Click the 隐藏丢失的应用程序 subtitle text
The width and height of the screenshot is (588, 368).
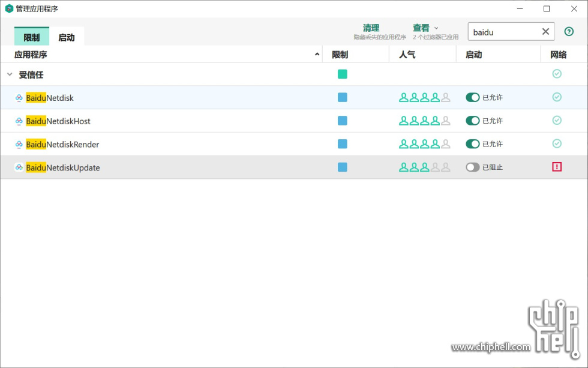point(379,37)
